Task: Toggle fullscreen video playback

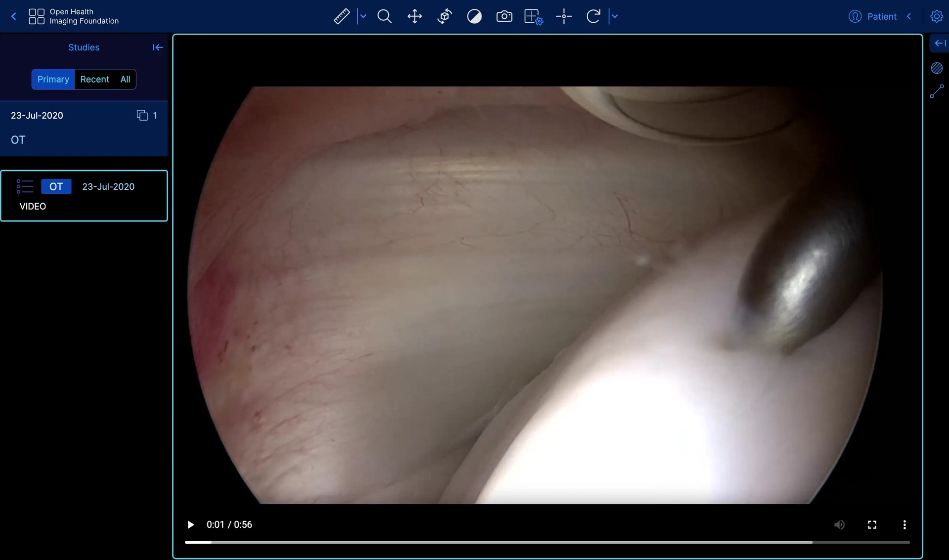Action: click(871, 524)
